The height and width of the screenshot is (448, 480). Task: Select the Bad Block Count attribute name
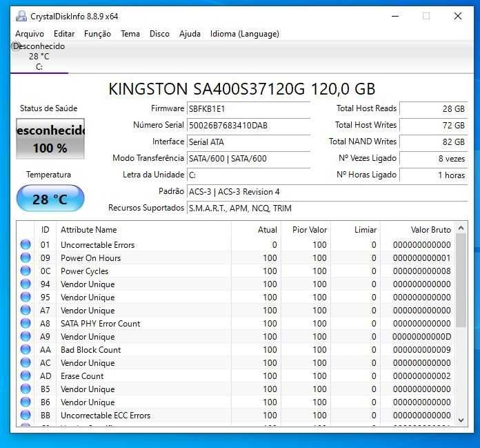click(x=90, y=350)
